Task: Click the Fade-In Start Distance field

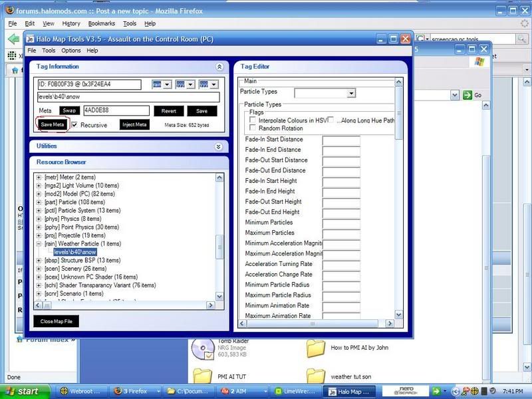Action: [341, 140]
